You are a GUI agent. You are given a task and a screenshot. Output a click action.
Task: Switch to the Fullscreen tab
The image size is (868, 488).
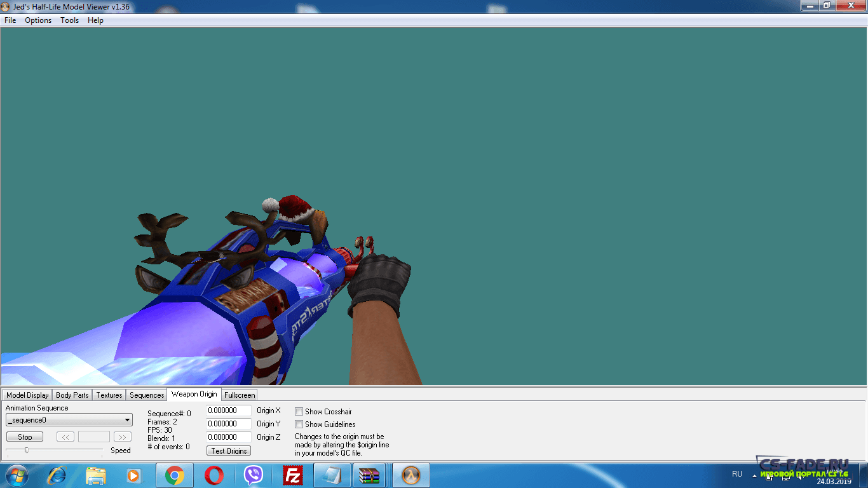240,395
